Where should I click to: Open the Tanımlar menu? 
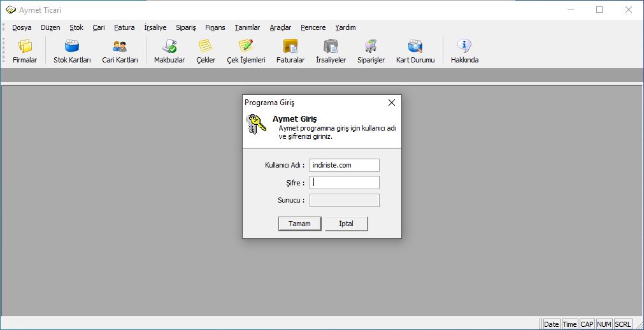click(x=247, y=27)
